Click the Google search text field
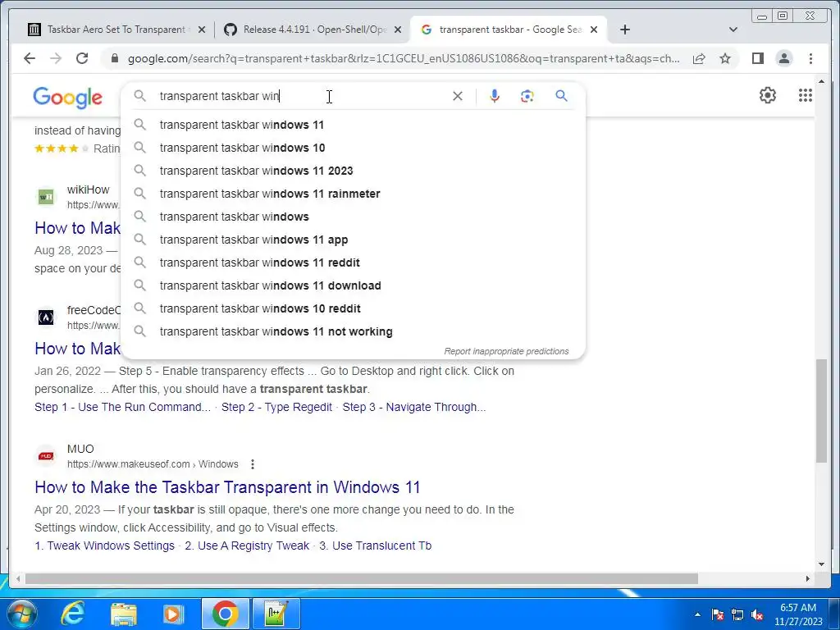840x630 pixels. [x=300, y=96]
